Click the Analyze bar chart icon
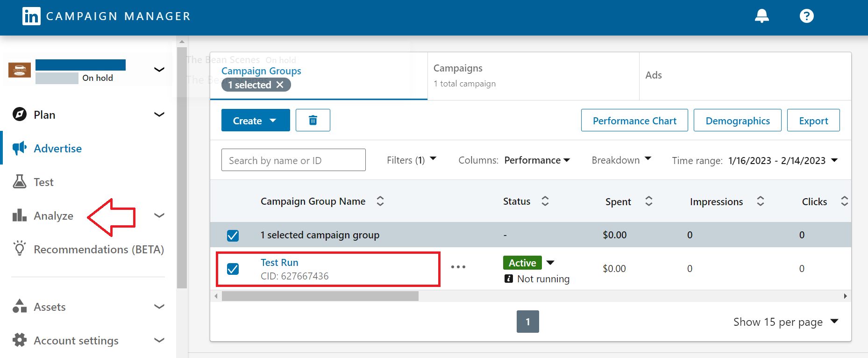The image size is (868, 358). click(x=20, y=215)
